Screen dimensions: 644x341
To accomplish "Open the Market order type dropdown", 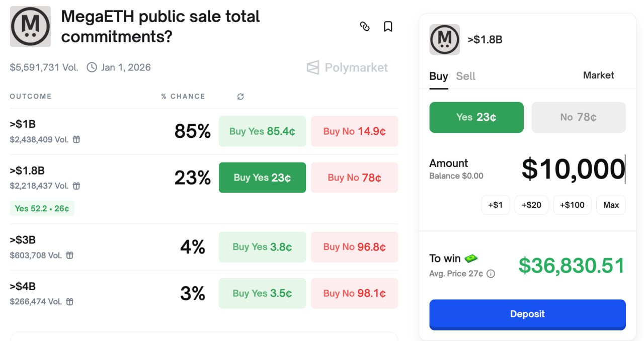I will (x=598, y=75).
